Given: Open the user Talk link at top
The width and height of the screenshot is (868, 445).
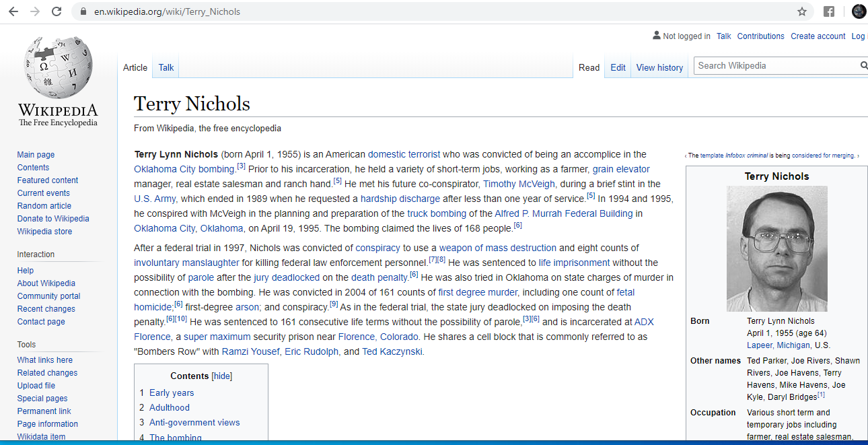Looking at the screenshot, I should pyautogui.click(x=723, y=36).
